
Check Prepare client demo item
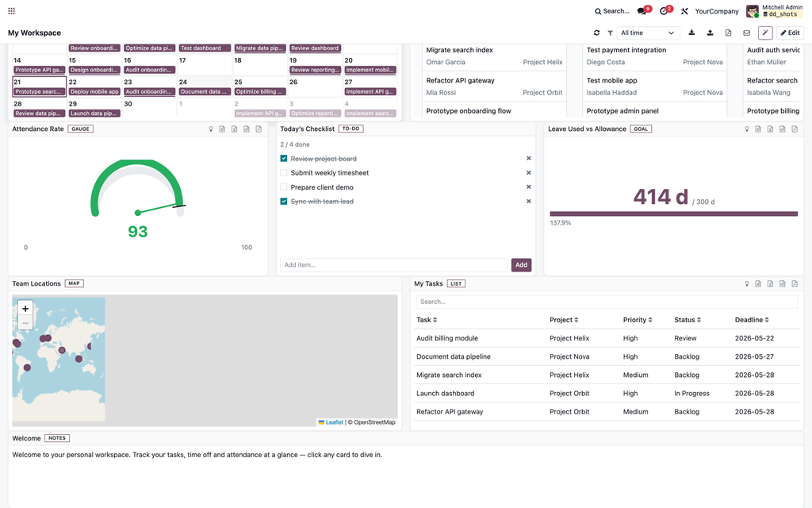[x=284, y=187]
